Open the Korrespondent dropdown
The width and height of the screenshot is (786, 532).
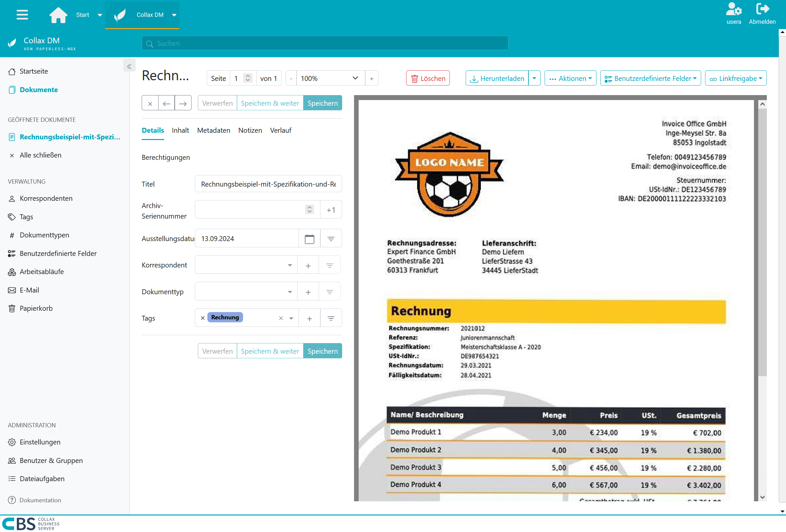coord(246,265)
